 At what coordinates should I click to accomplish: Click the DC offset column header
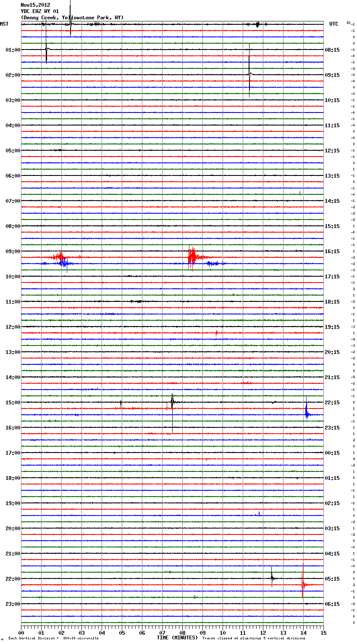[349, 23]
